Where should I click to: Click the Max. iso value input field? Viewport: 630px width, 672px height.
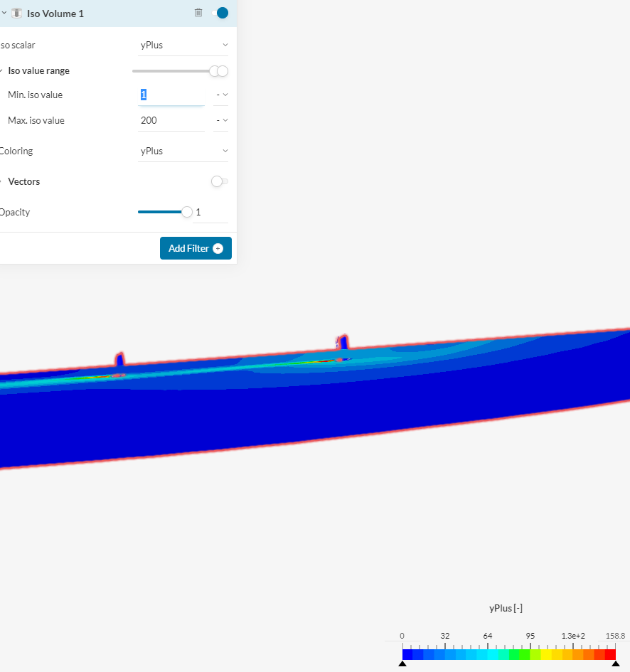[171, 120]
